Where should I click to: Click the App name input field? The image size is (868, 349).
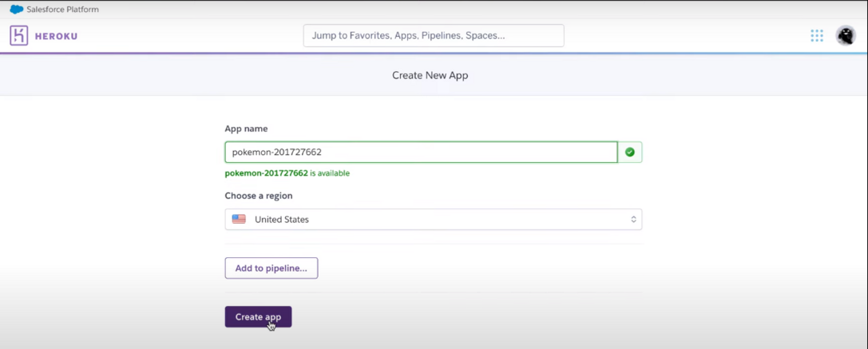421,153
